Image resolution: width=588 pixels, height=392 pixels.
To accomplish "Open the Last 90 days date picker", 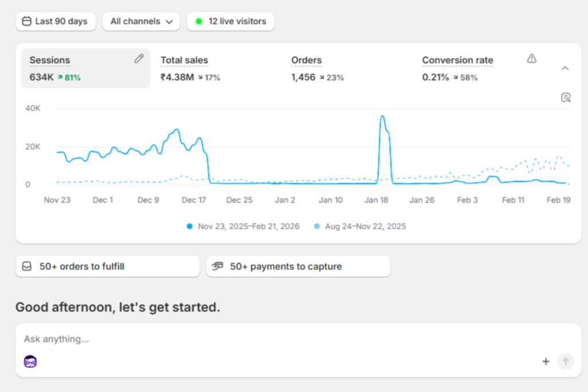I will (x=56, y=22).
